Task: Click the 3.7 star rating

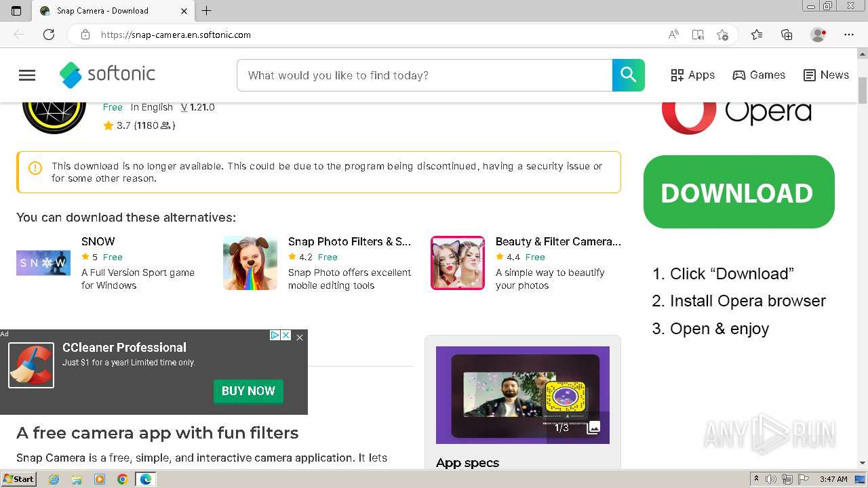Action: [x=139, y=125]
